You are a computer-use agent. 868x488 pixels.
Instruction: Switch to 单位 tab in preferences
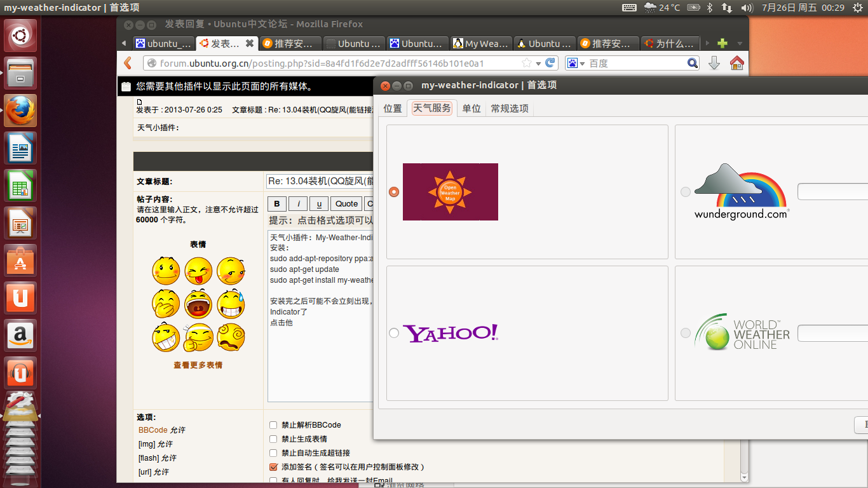point(471,109)
